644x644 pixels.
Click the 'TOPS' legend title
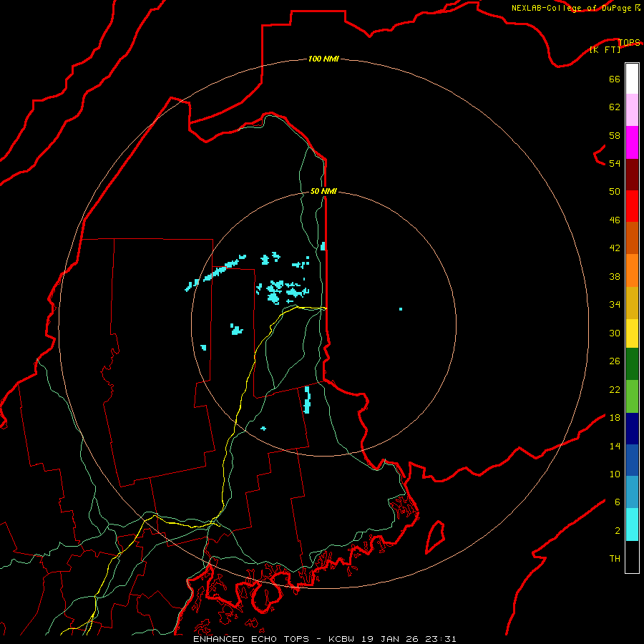(x=629, y=42)
